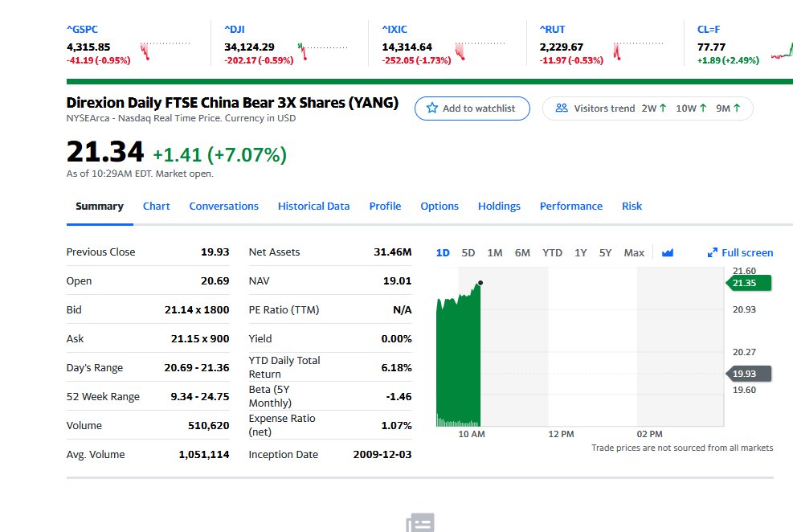The width and height of the screenshot is (793, 532).
Task: Click the Inception Date 2009-12-03
Action: (382, 454)
